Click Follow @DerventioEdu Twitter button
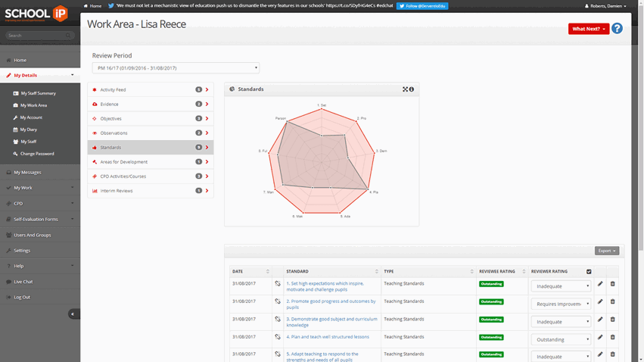The image size is (644, 362). pos(422,6)
